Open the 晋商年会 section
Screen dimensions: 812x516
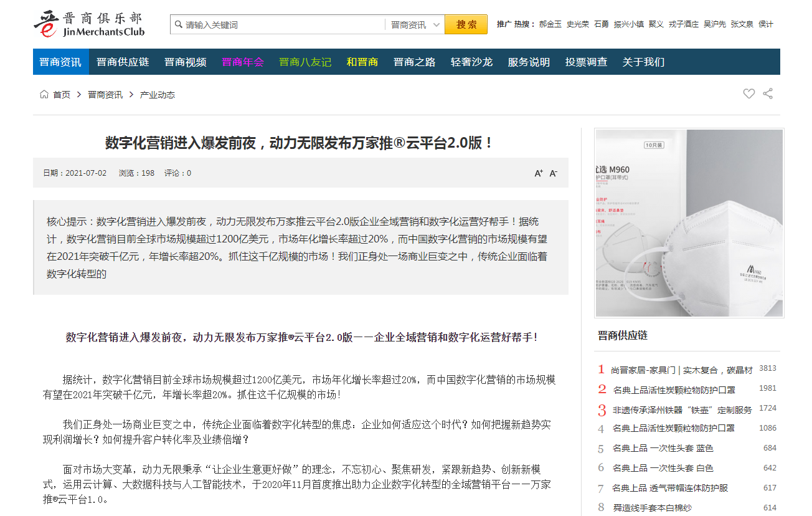click(x=242, y=62)
